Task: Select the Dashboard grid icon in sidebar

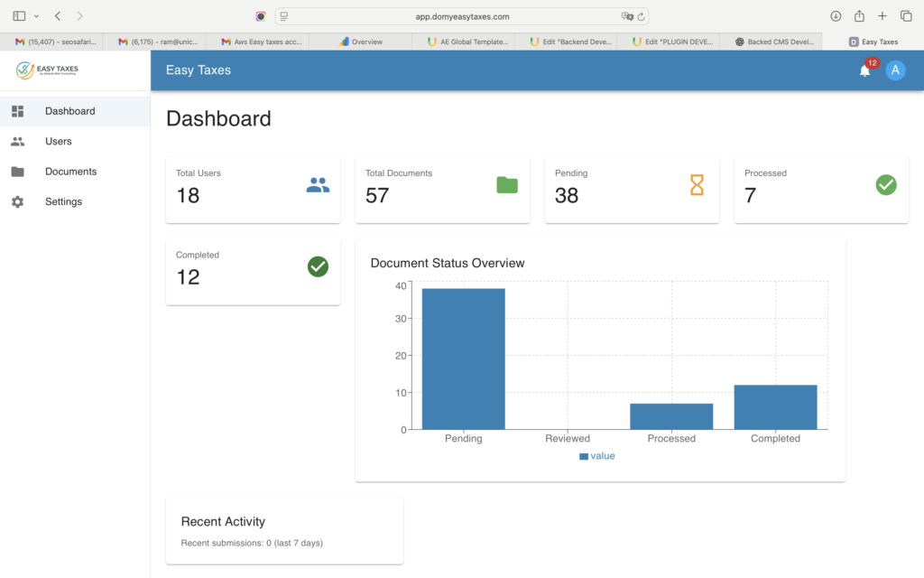Action: click(18, 110)
